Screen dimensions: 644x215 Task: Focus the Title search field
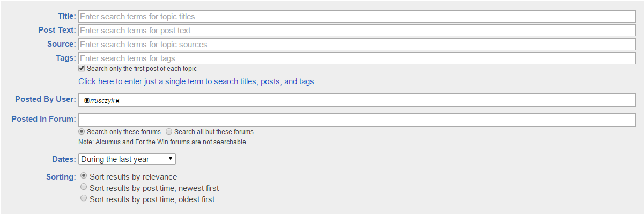[357, 17]
